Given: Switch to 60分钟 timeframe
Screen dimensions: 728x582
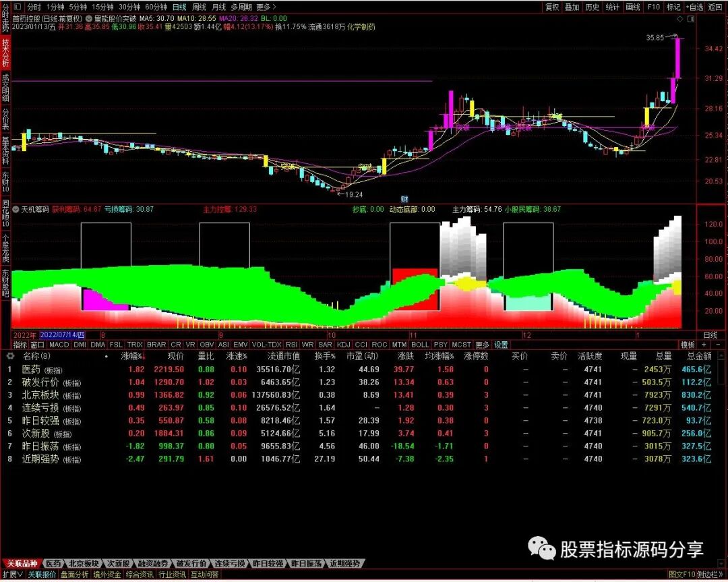Looking at the screenshot, I should tap(156, 7).
